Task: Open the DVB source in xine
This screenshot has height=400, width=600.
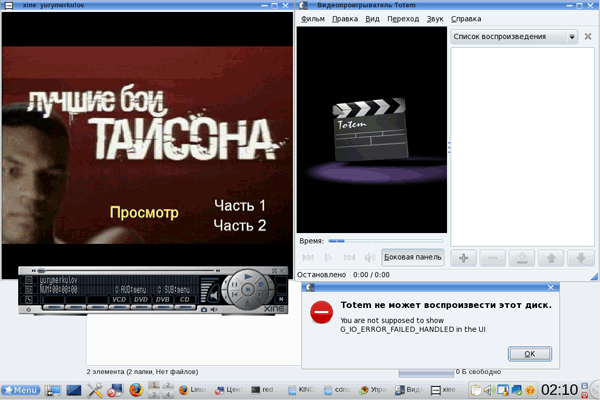Action: coord(163,300)
